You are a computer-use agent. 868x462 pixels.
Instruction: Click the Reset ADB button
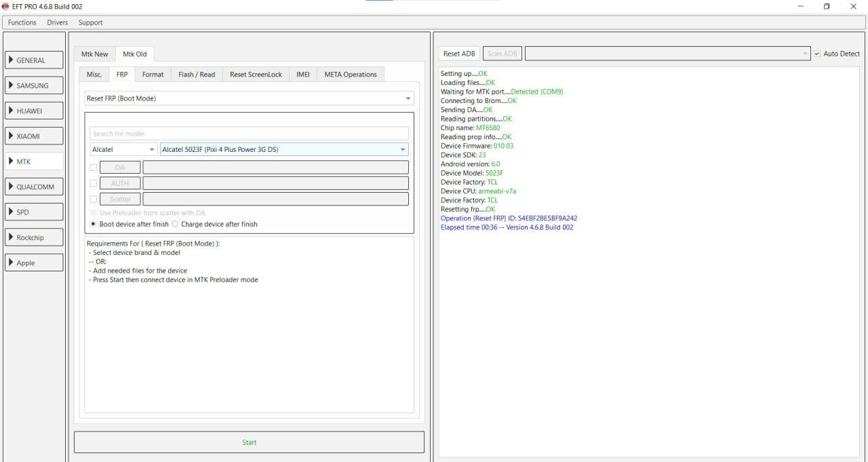pyautogui.click(x=459, y=54)
